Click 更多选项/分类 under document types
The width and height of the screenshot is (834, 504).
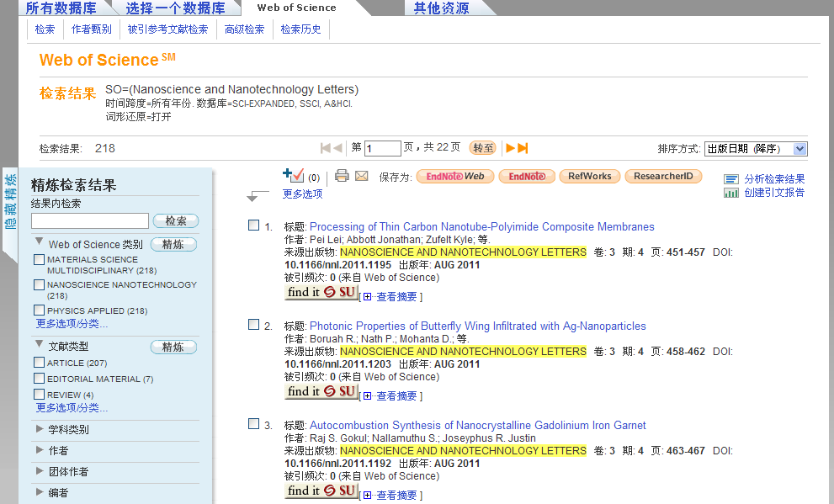click(x=72, y=408)
